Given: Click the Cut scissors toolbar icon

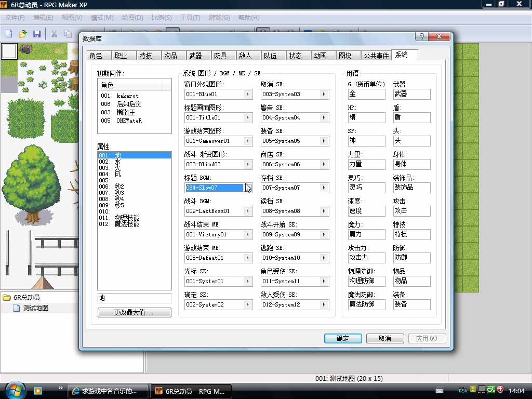Looking at the screenshot, I should coord(54,34).
